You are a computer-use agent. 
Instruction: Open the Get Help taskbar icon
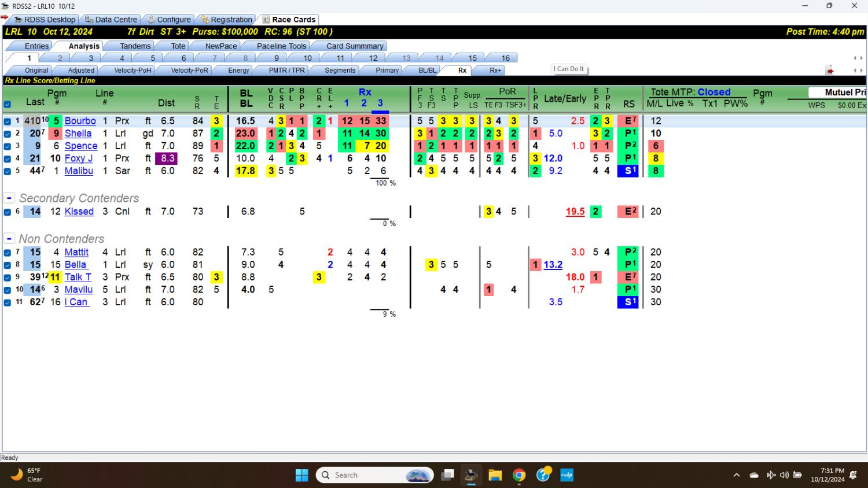tap(543, 475)
